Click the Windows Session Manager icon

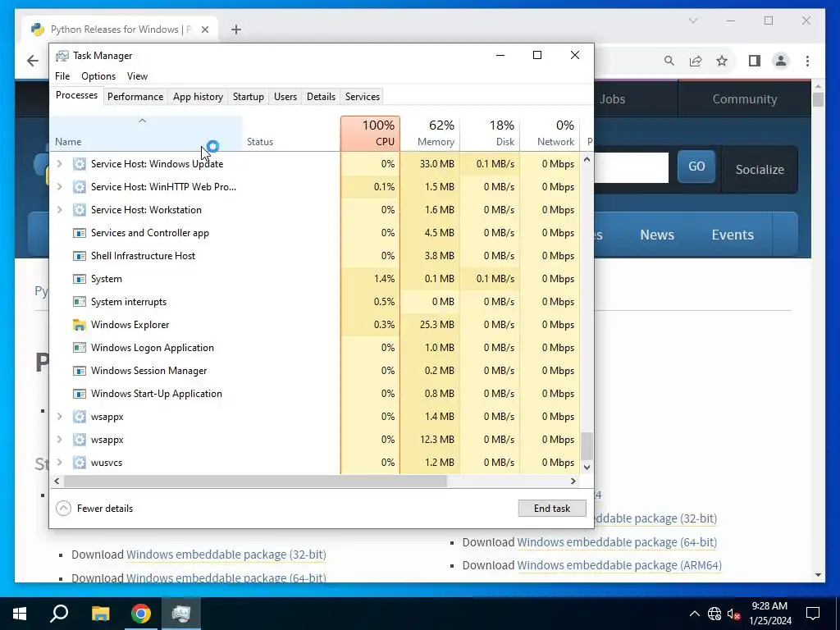[80, 371]
